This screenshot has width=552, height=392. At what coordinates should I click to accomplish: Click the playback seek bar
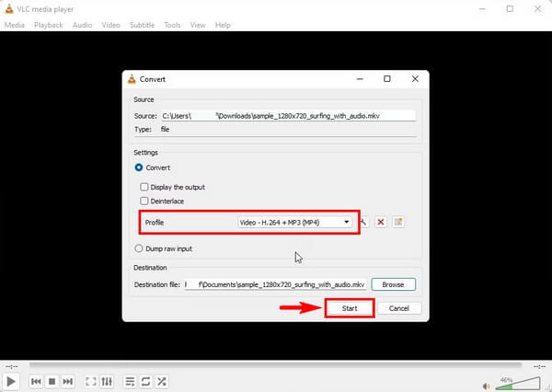tap(275, 365)
